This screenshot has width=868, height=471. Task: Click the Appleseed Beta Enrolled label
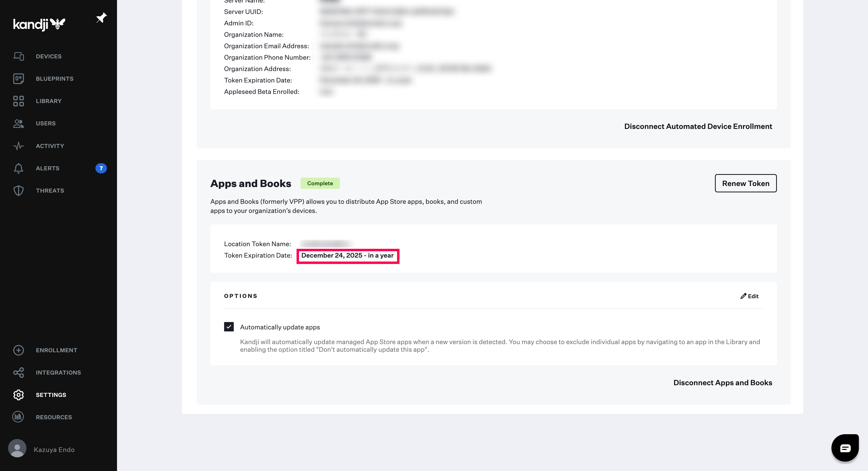click(x=262, y=92)
